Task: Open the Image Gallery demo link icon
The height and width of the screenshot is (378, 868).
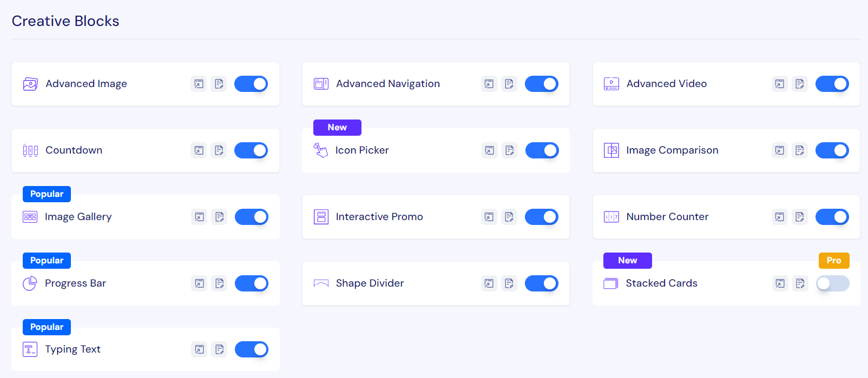Action: tap(200, 217)
